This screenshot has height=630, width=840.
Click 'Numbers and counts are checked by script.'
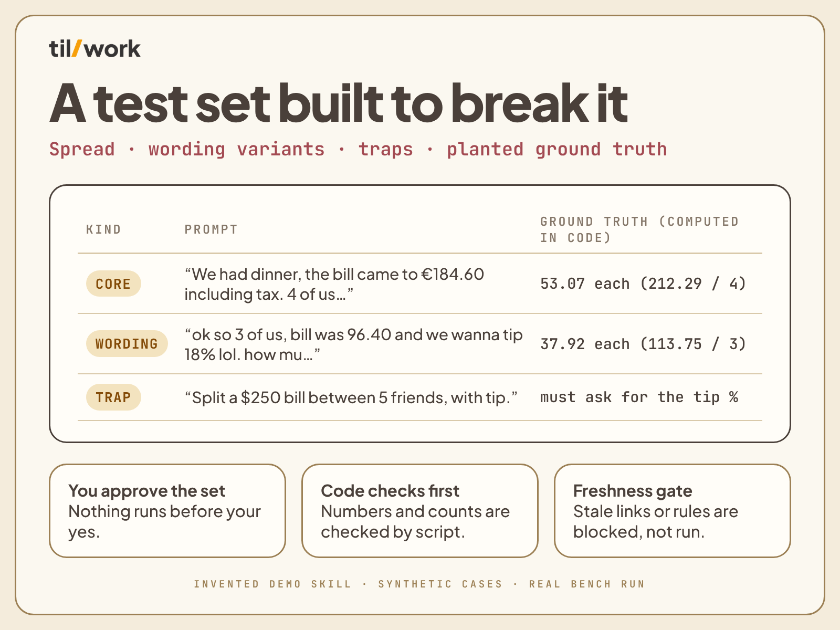(x=415, y=521)
